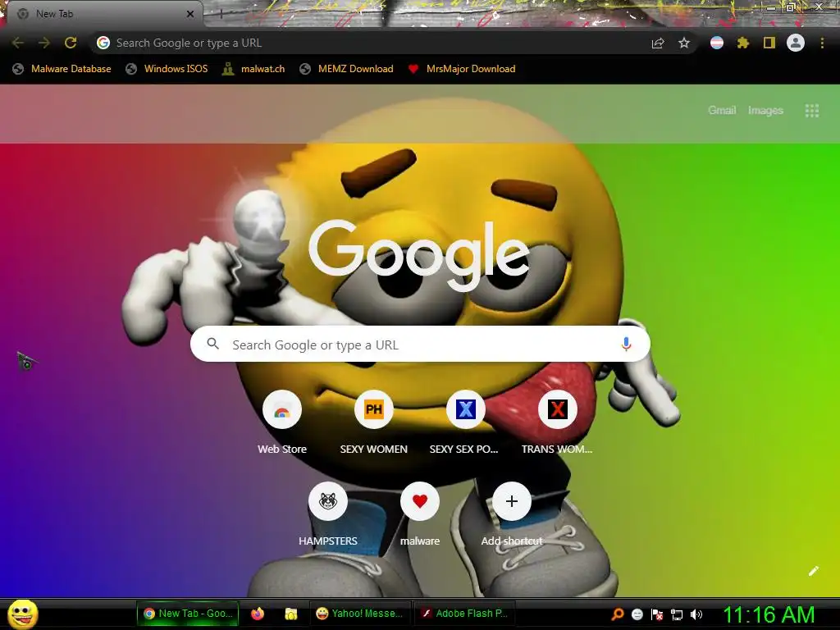Open the smiley Start button
This screenshot has height=630, width=840.
pyautogui.click(x=23, y=614)
